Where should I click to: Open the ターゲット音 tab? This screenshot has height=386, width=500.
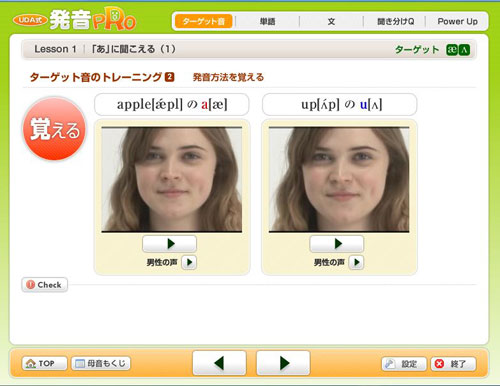point(203,22)
